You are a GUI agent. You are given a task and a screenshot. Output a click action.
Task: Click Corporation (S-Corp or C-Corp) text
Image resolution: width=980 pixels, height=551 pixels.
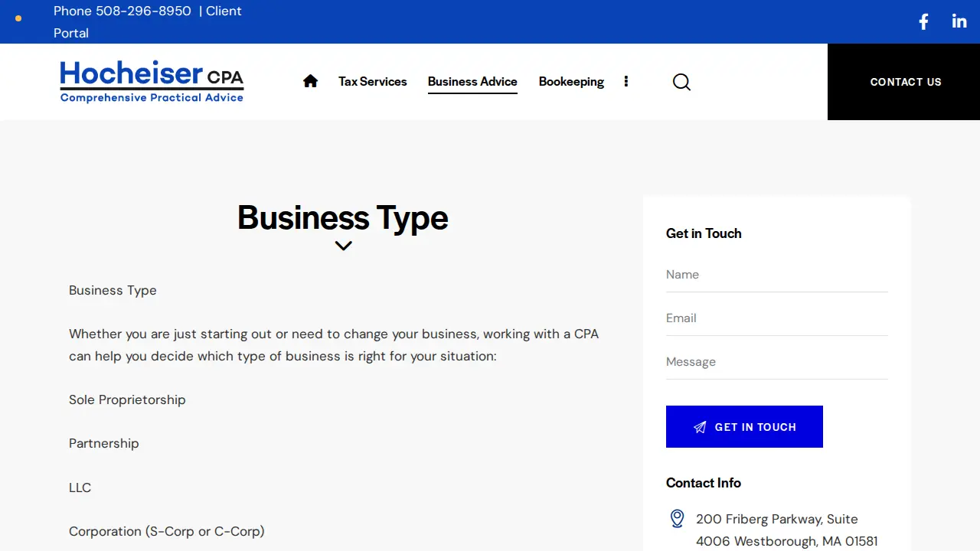pos(167,531)
